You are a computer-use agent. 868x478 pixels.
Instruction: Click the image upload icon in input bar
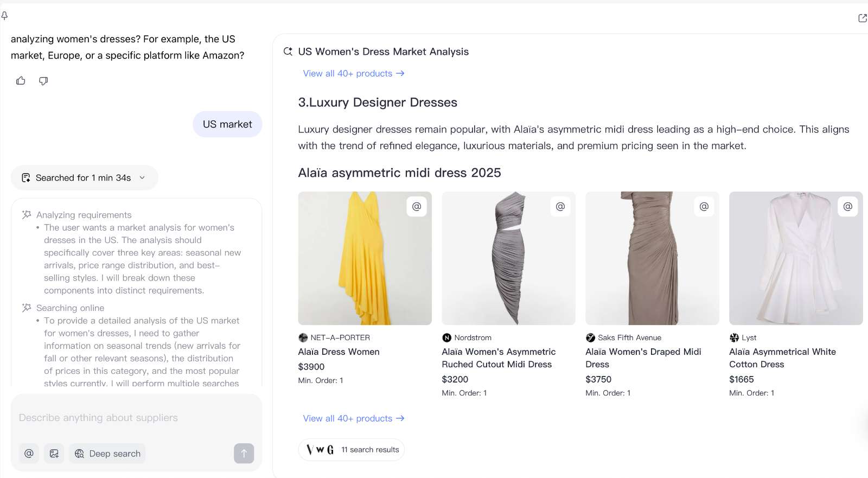point(54,454)
